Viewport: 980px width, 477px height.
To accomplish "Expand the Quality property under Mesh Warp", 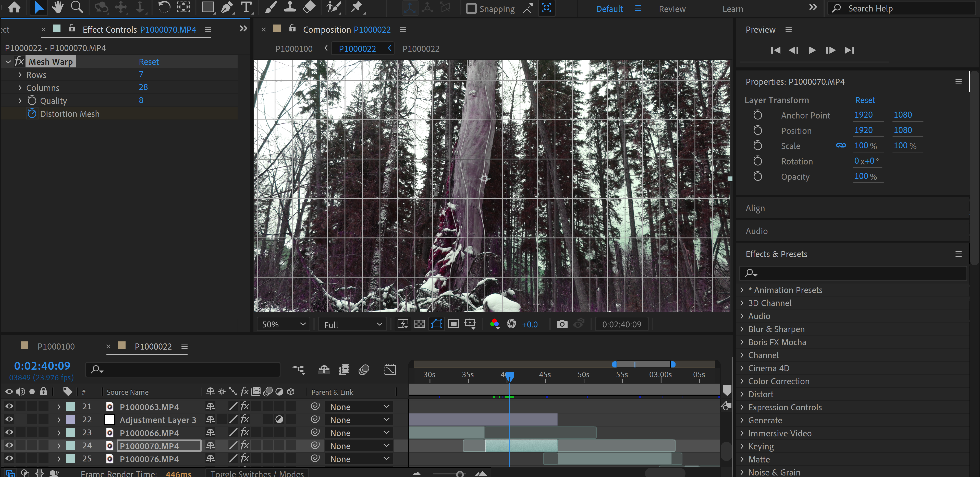I will 20,100.
